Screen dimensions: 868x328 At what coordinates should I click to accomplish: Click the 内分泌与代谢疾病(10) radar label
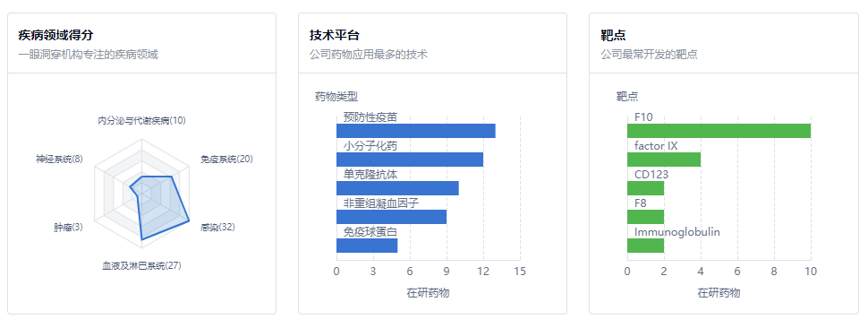pyautogui.click(x=141, y=120)
